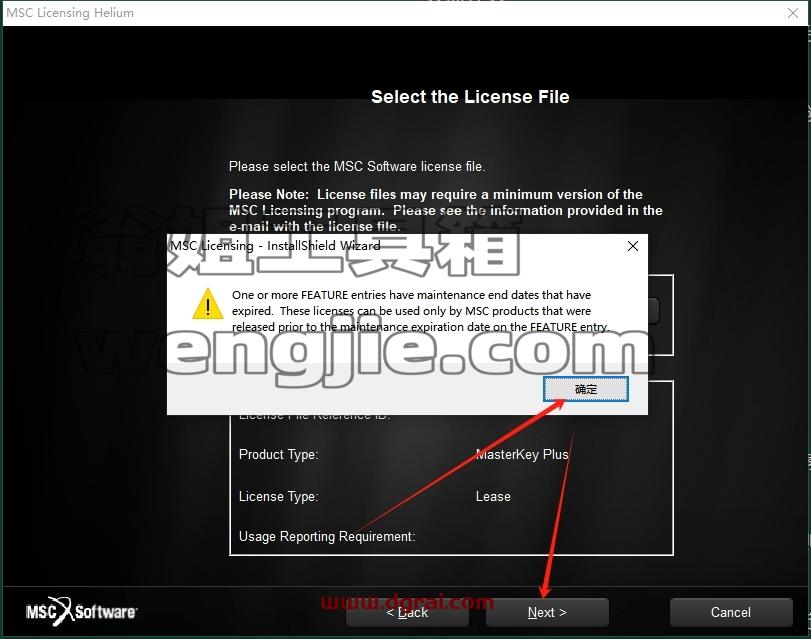Screen dimensions: 811x639
Task: Click the yellow warning triangle icon
Action: [x=207, y=304]
